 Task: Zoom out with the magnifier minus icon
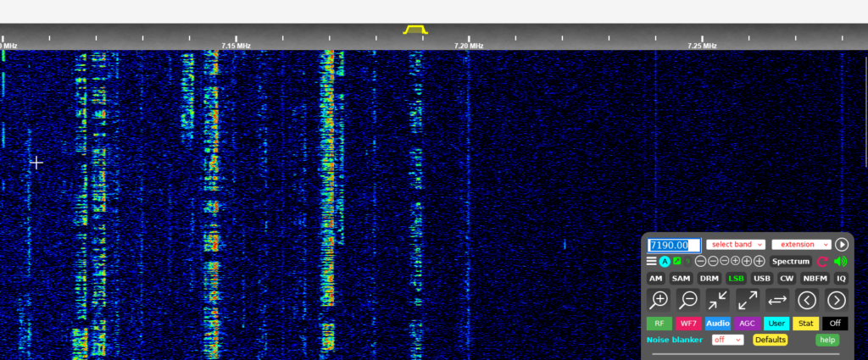point(688,300)
